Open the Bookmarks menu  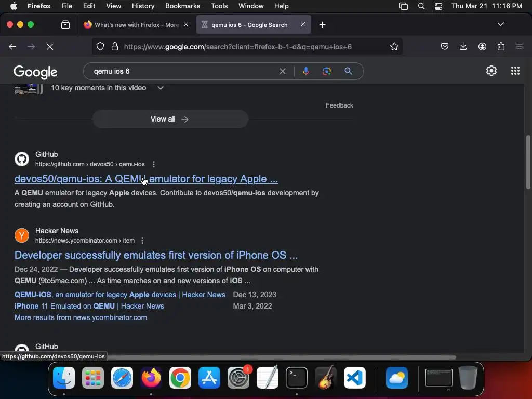[182, 6]
